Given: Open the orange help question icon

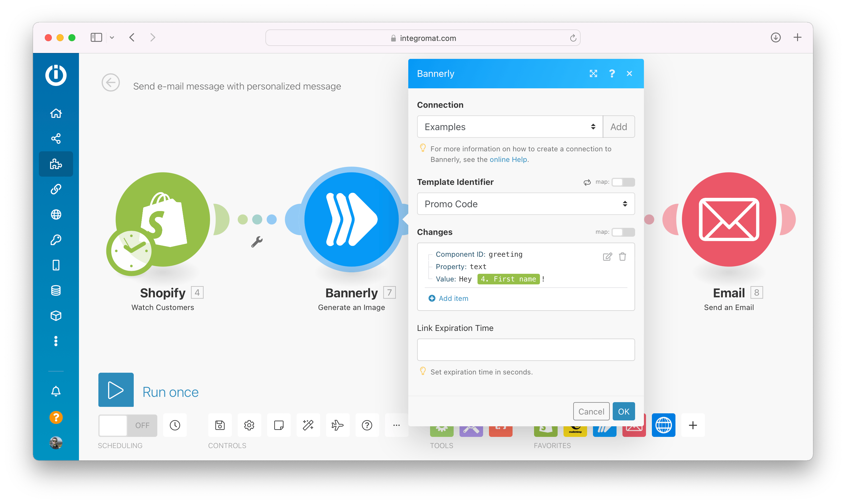Looking at the screenshot, I should click(56, 417).
